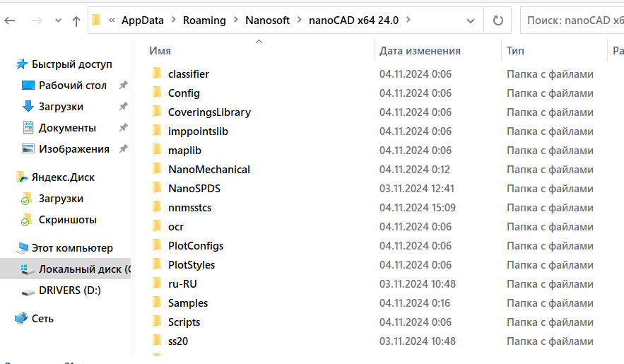
Task: Open Загрузки under Яндекс.Диск
Action: (x=61, y=199)
